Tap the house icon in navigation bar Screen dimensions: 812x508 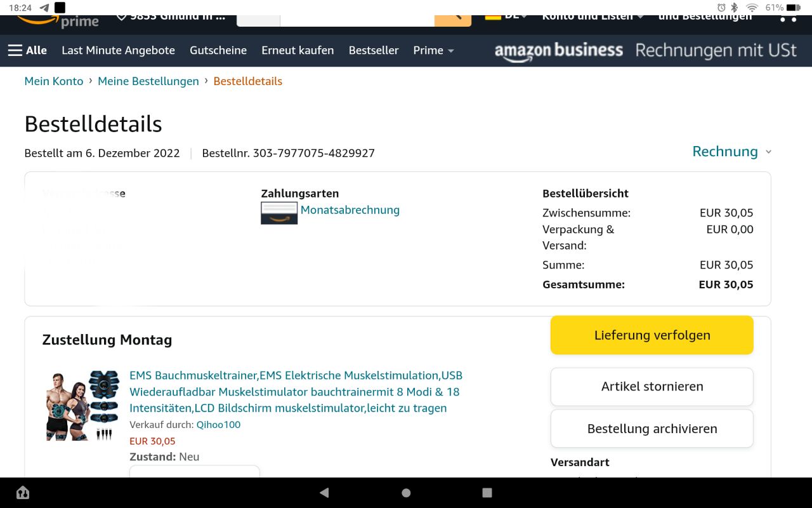(x=23, y=493)
